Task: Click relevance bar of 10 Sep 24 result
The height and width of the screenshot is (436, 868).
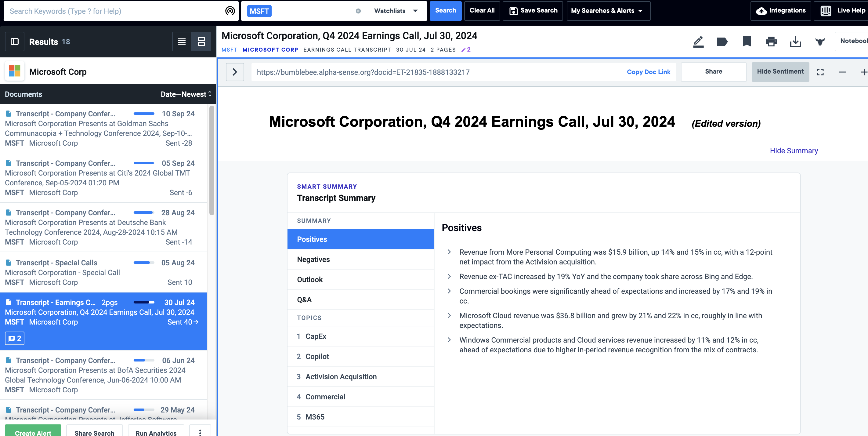Action: [x=144, y=114]
